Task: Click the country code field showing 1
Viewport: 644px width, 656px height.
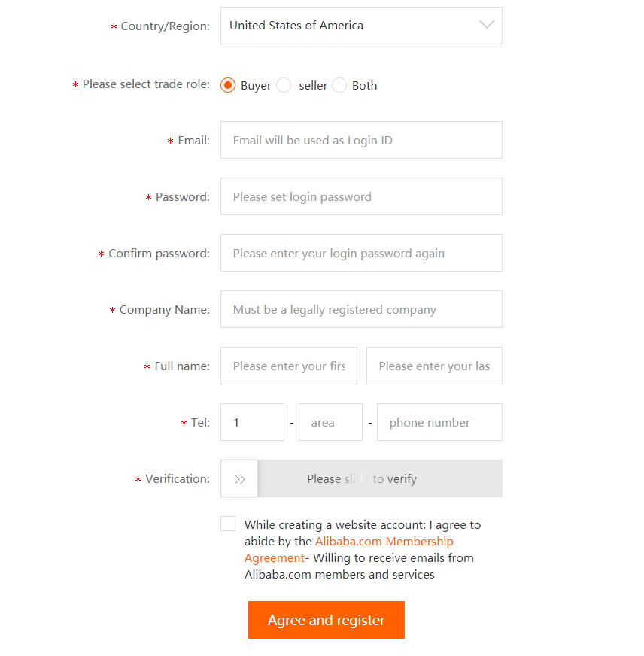Action: 252,422
